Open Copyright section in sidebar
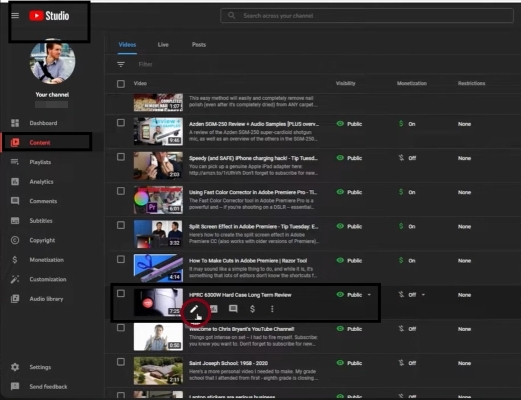 point(42,240)
